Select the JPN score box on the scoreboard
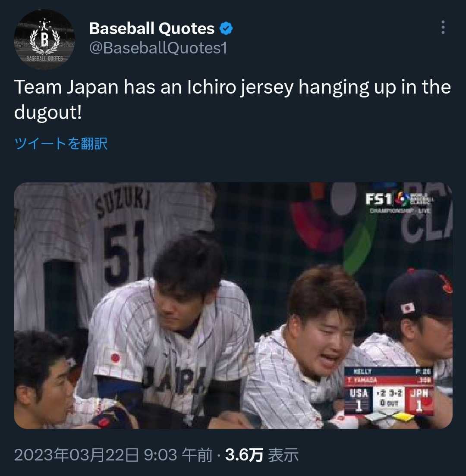 coord(419,400)
